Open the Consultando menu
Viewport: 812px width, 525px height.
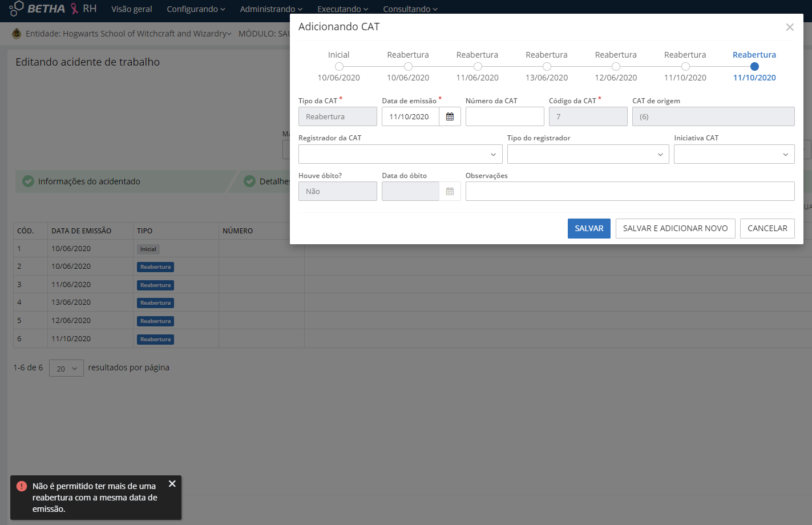click(410, 9)
